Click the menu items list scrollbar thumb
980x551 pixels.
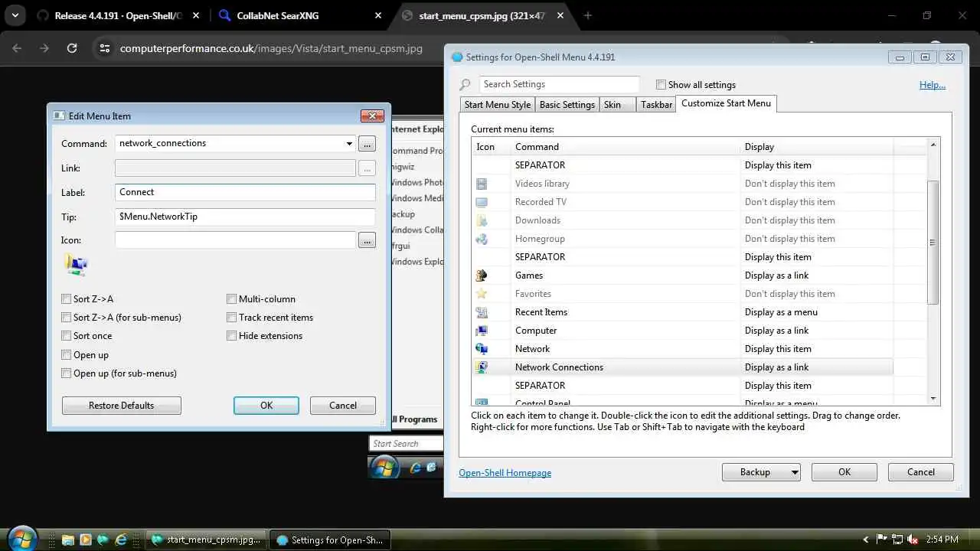point(933,243)
